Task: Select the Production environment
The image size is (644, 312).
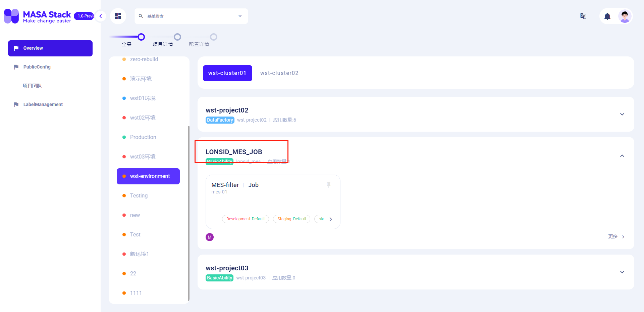Action: coord(148,137)
